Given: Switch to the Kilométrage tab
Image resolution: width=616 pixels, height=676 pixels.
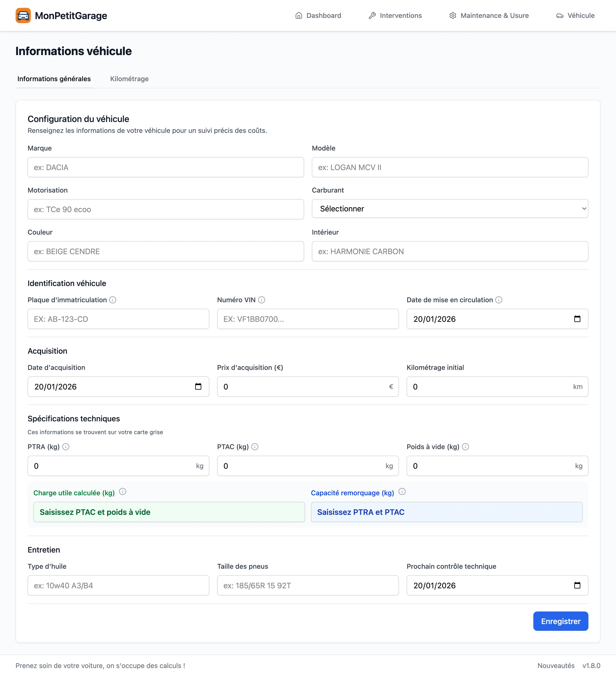Looking at the screenshot, I should click(x=129, y=79).
